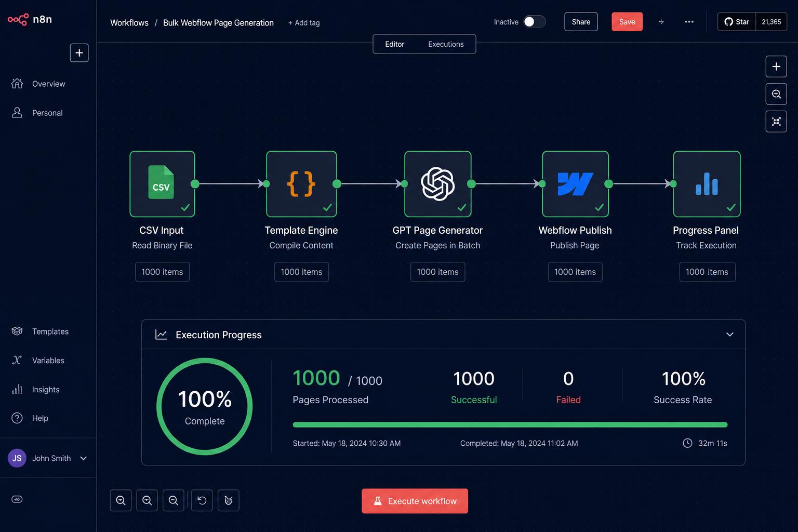Click the 100% Complete circular progress ring
798x532 pixels.
(205, 407)
